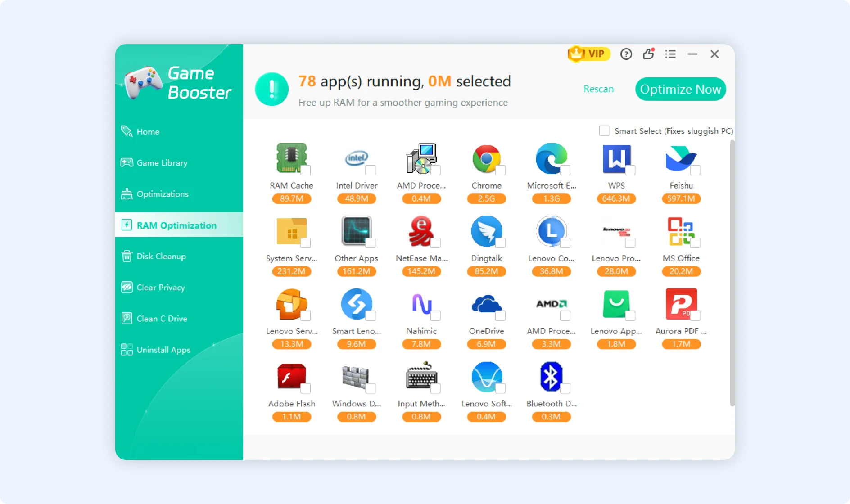Select the Lenovo App Store icon
Viewport: 850px width, 504px height.
[616, 304]
